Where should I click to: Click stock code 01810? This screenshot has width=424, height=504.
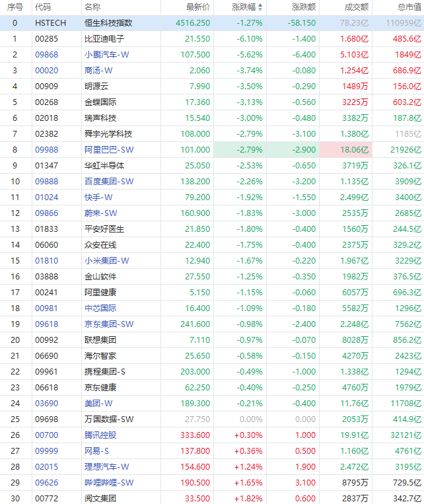(x=47, y=261)
